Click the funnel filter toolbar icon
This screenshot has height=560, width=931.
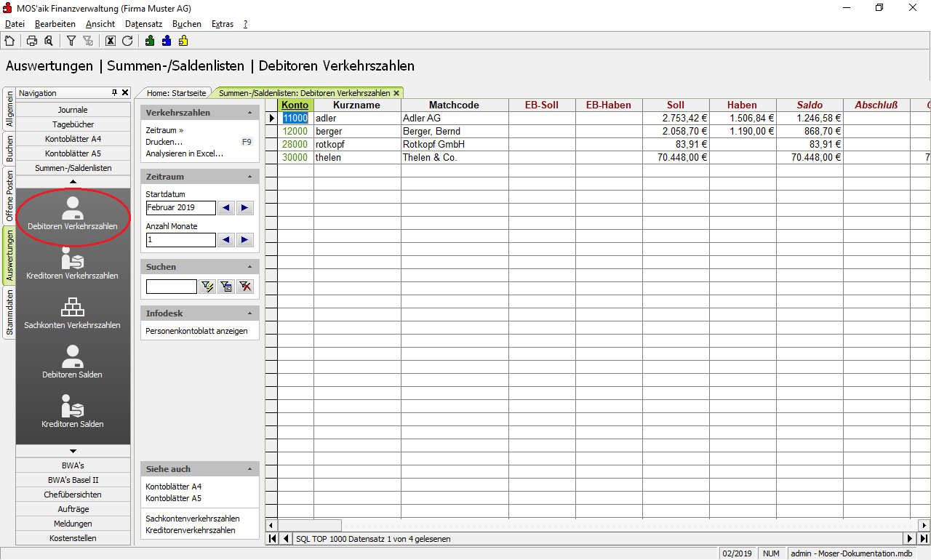(x=71, y=41)
